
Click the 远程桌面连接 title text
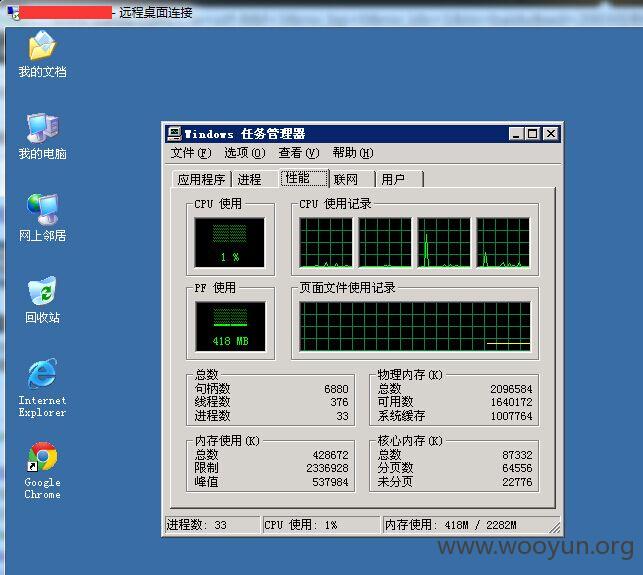pyautogui.click(x=155, y=13)
